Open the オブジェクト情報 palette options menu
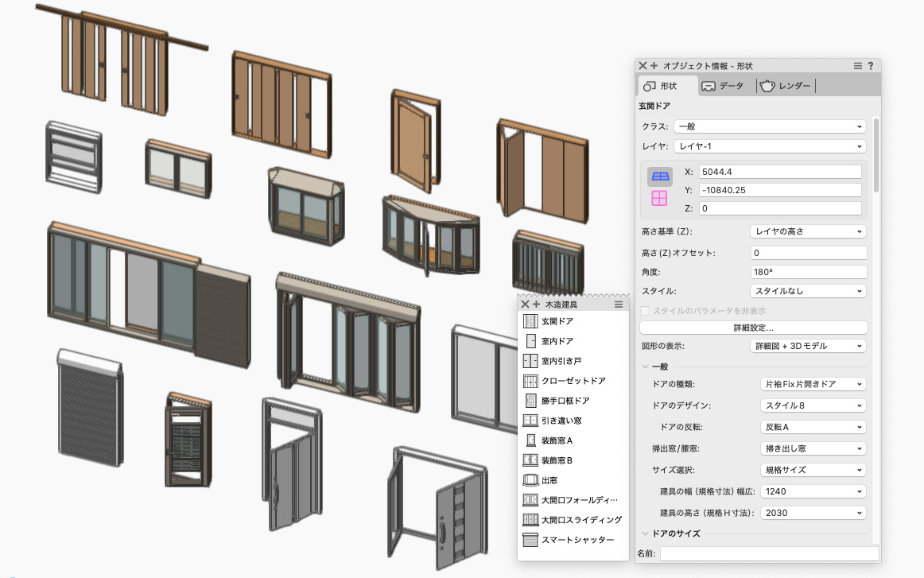This screenshot has height=578, width=924. click(858, 65)
